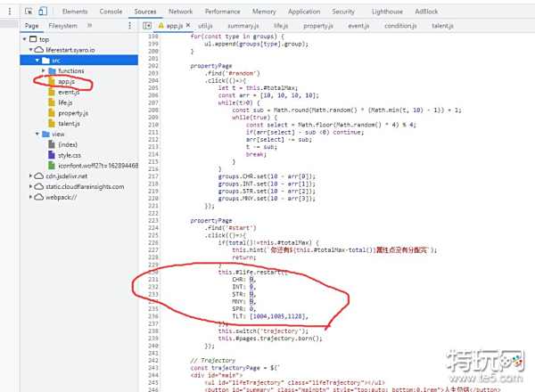Open the iconfont.woff2 file entry
Viewport: 535px width, 392px height.
98,166
